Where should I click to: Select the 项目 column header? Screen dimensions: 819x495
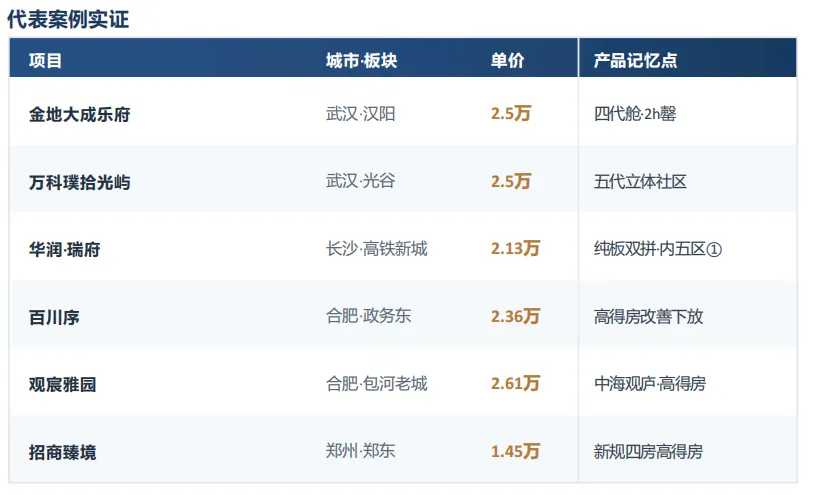45,61
